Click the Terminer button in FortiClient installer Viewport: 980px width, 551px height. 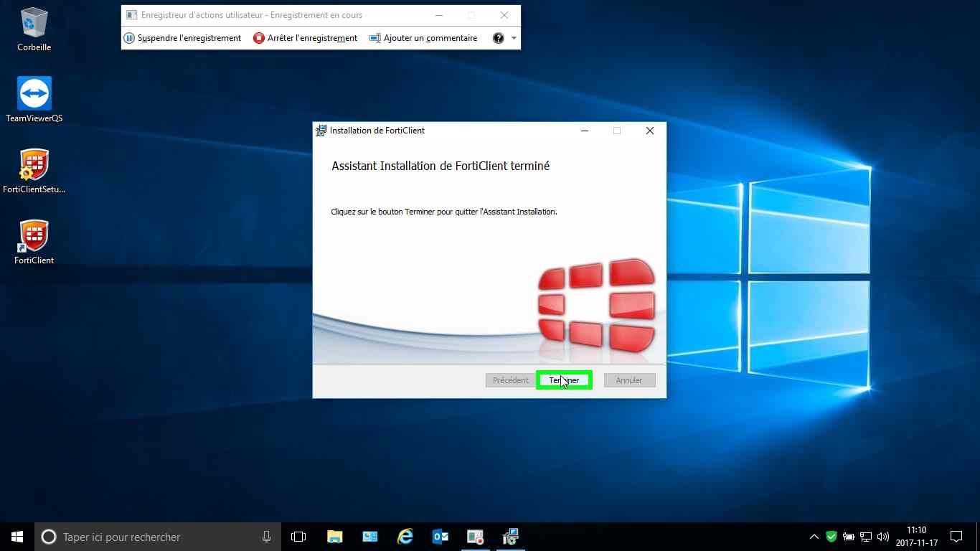(x=564, y=380)
